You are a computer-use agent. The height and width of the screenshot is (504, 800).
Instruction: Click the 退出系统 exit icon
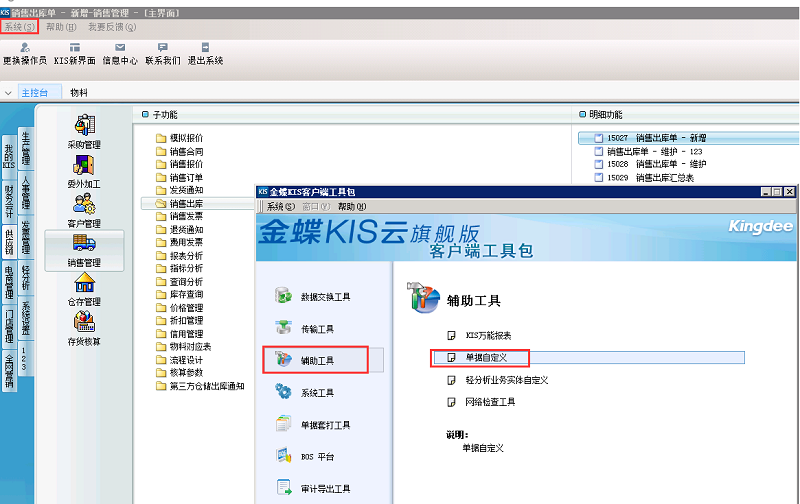coord(205,48)
